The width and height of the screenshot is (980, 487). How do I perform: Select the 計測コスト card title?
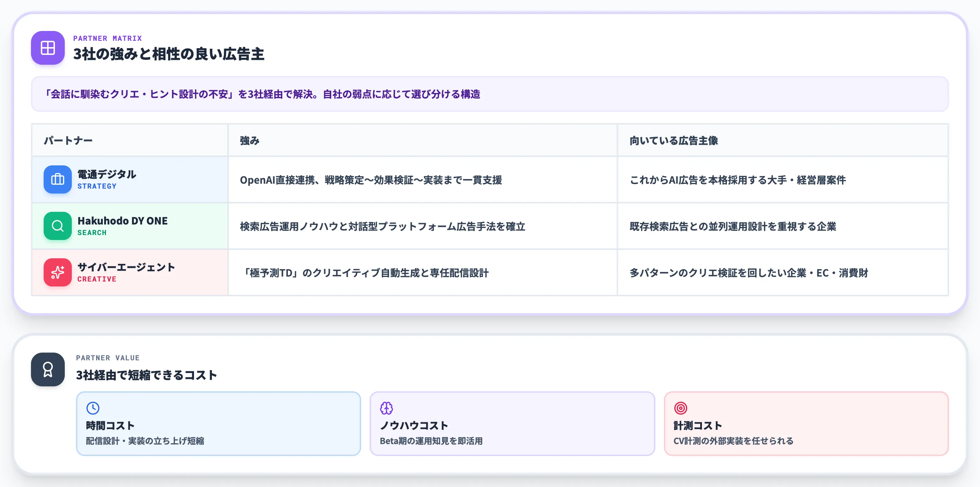tap(698, 425)
